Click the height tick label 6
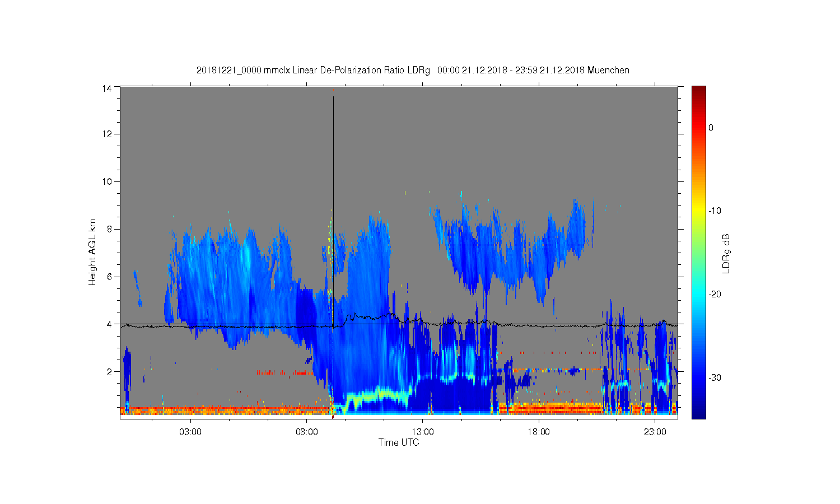This screenshot has height=504, width=840. [110, 276]
